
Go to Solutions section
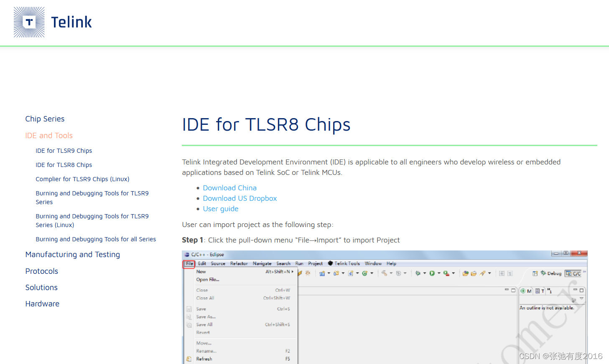coord(41,288)
